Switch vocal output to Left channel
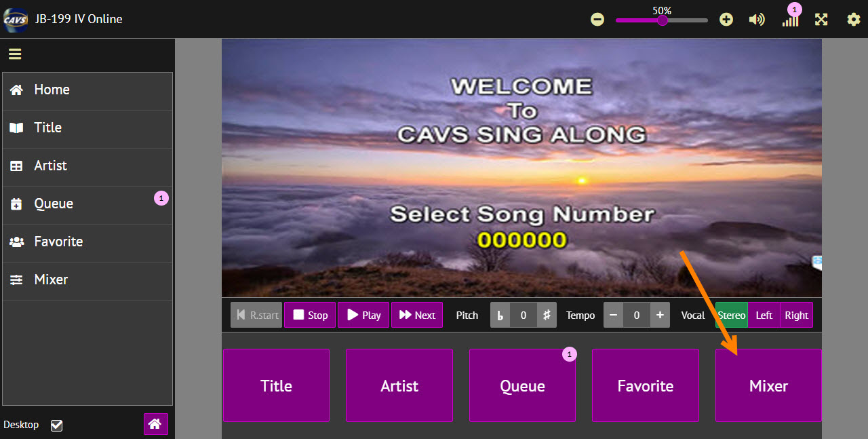 764,315
